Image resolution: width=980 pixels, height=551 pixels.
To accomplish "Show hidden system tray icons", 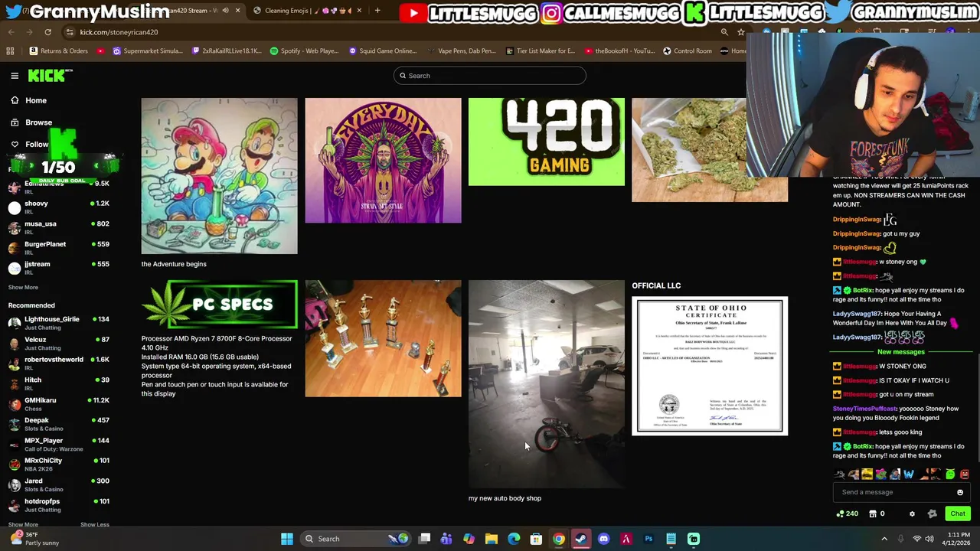I will pos(884,539).
